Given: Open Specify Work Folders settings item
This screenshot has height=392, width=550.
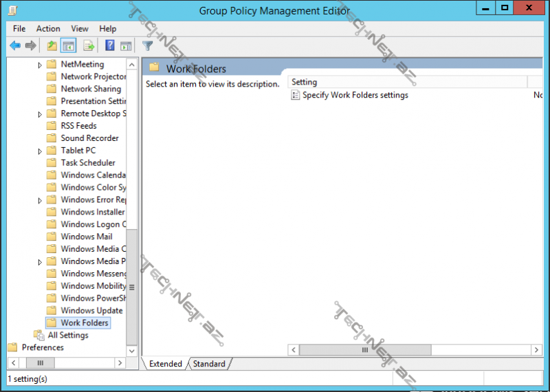Looking at the screenshot, I should tap(355, 96).
